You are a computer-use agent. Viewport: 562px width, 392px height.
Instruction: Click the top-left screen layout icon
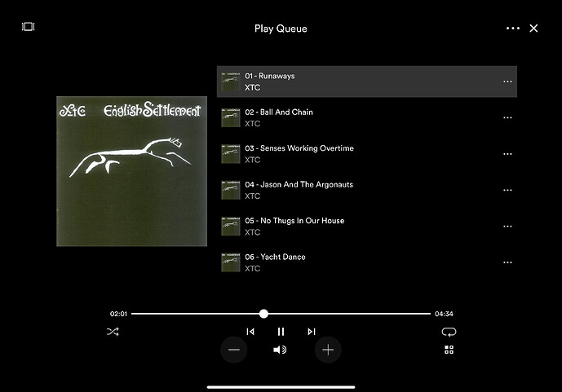(29, 27)
